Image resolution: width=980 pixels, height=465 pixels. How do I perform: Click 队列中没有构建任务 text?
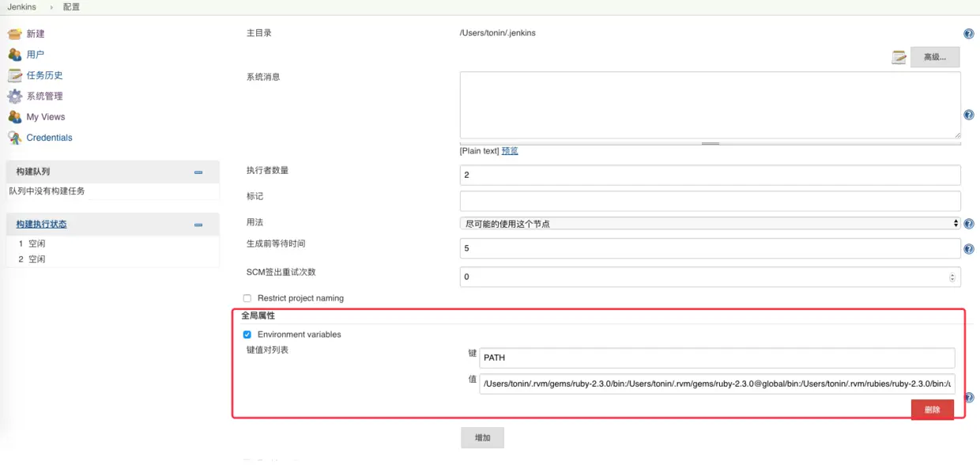coord(47,191)
